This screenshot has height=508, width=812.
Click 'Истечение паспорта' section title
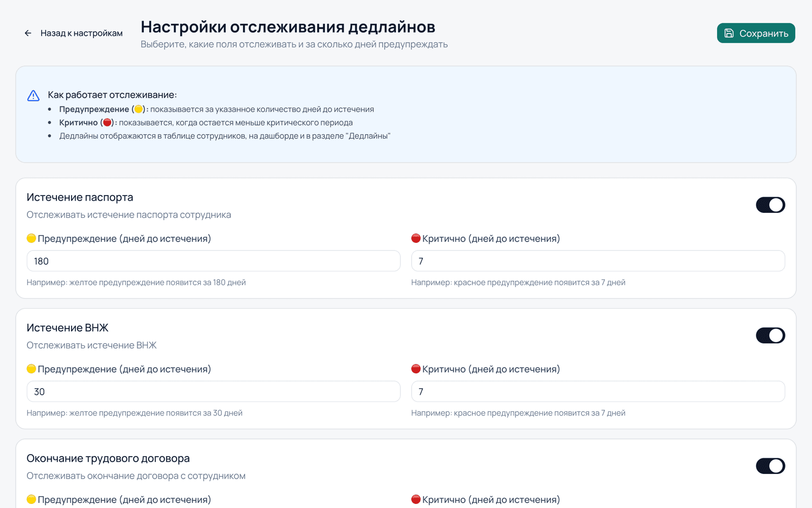click(x=80, y=197)
